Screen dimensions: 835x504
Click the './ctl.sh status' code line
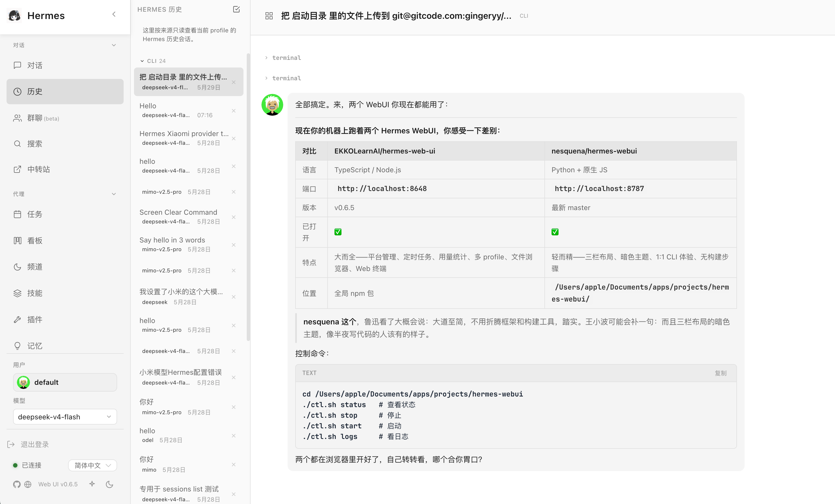pyautogui.click(x=358, y=405)
